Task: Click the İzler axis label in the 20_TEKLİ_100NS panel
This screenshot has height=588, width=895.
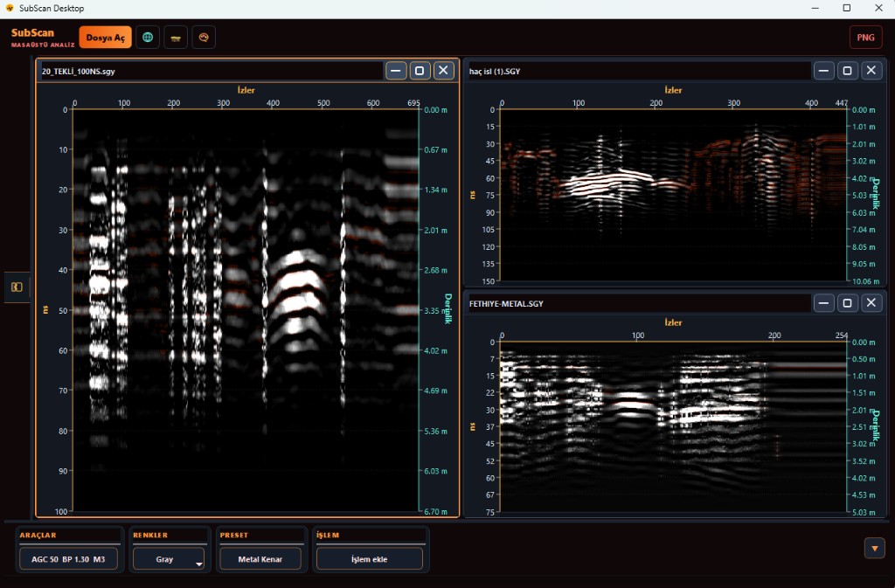Action: [246, 90]
